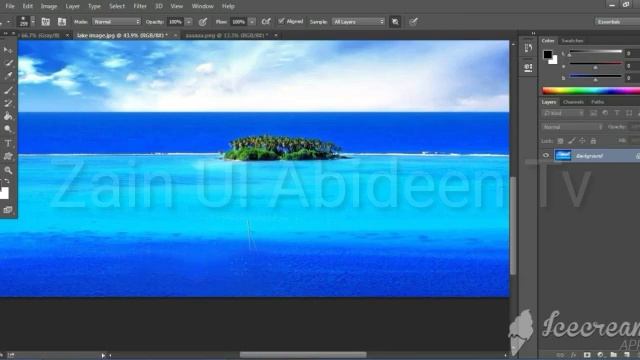Toggle lock image pixels brush icon
The height and width of the screenshot is (360, 640).
571,141
